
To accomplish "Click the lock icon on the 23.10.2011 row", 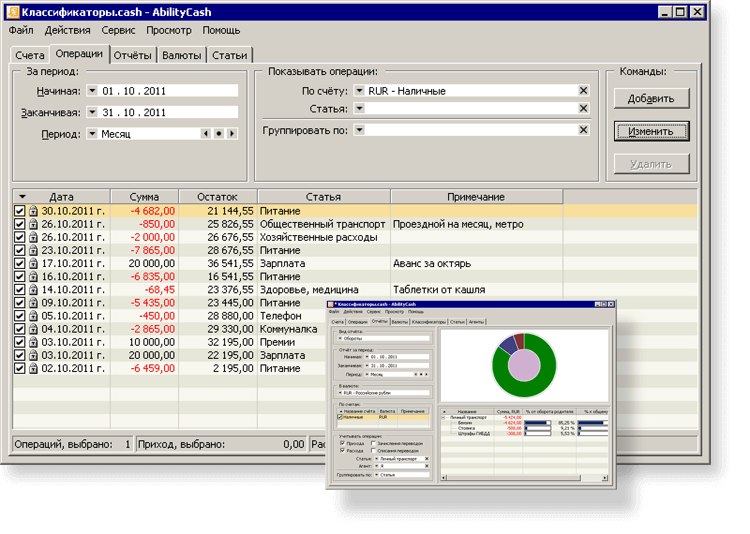I will pos(33,250).
